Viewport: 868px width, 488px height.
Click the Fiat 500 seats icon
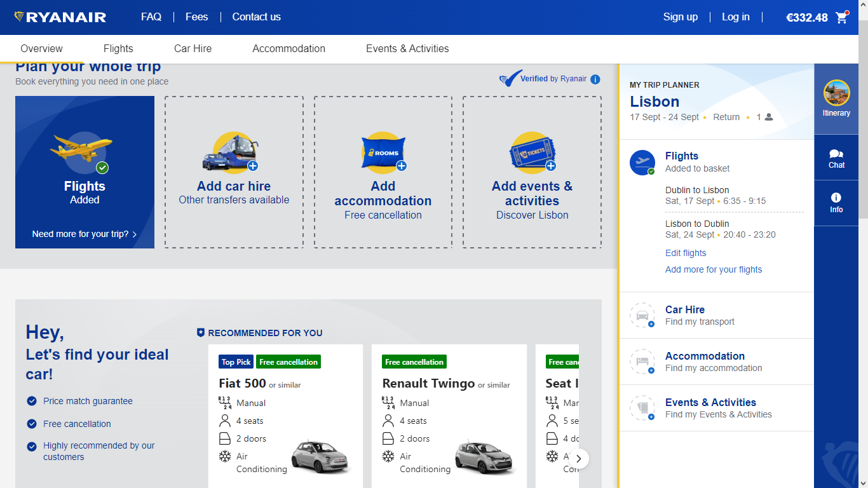click(224, 421)
